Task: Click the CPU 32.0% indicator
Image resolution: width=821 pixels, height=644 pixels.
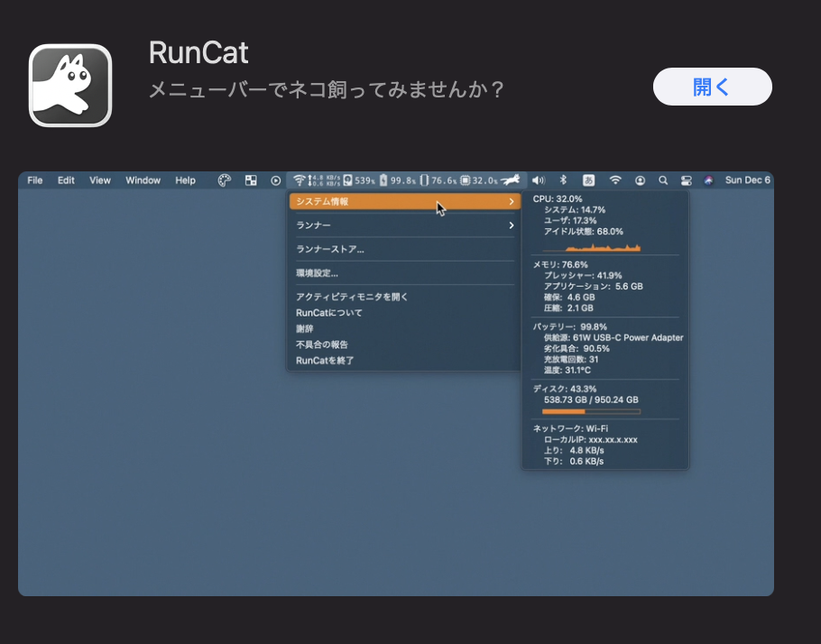Action: 479,180
